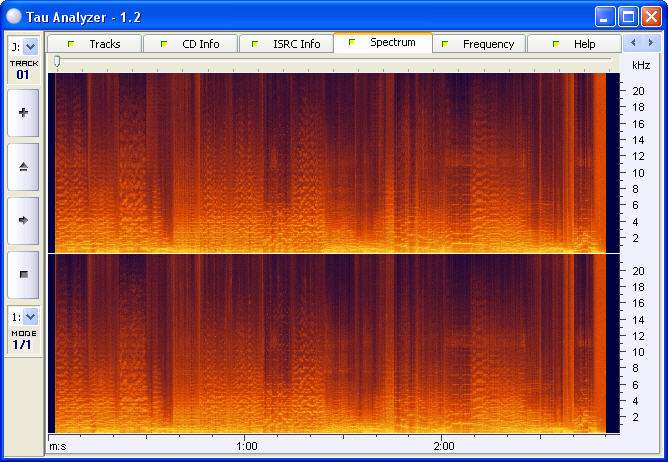
Task: Maximize the Tau Analyzer window
Action: pos(629,17)
